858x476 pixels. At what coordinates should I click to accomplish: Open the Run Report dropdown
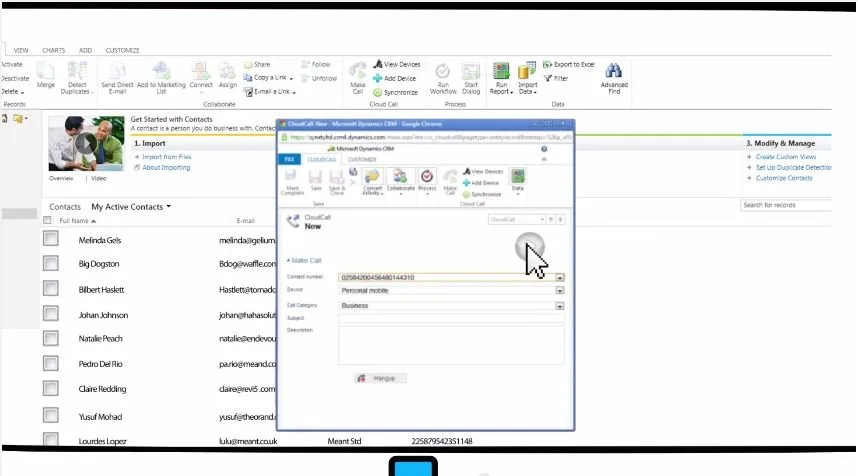(501, 78)
